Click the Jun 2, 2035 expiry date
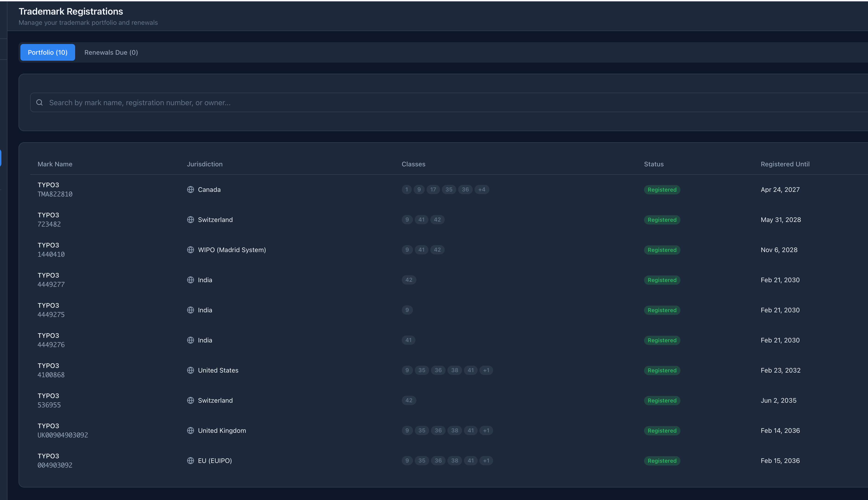The image size is (868, 500). tap(778, 400)
